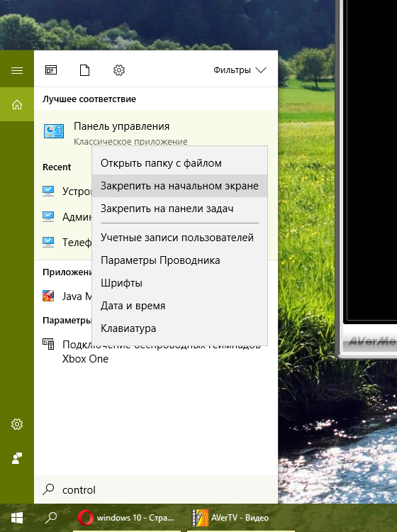Select Закрепить на панели задач
397x532 pixels.
[x=179, y=209]
